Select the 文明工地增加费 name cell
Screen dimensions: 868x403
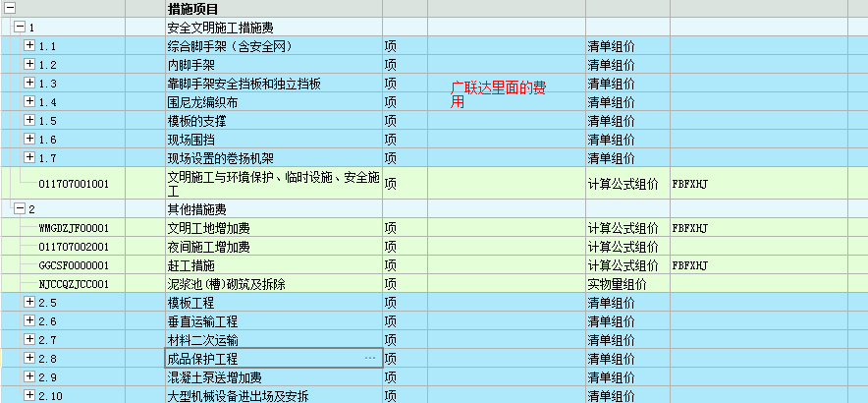274,228
